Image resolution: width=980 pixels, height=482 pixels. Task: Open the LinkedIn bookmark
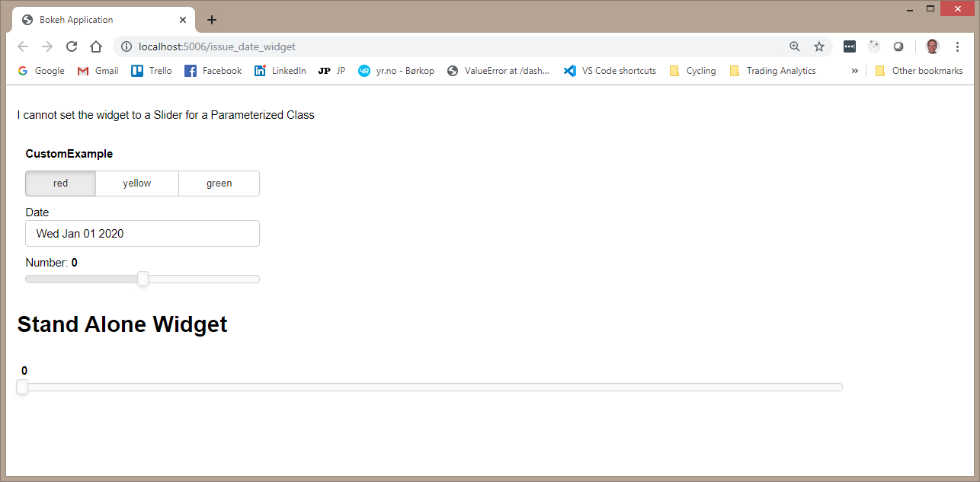pyautogui.click(x=280, y=70)
